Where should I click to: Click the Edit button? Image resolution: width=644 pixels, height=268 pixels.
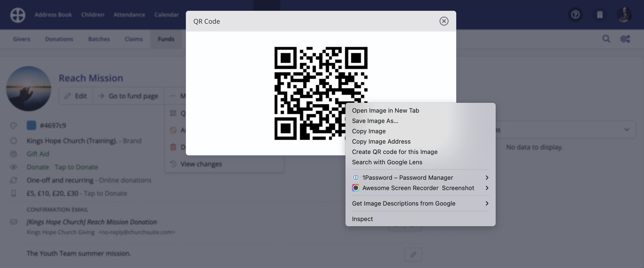coord(76,96)
